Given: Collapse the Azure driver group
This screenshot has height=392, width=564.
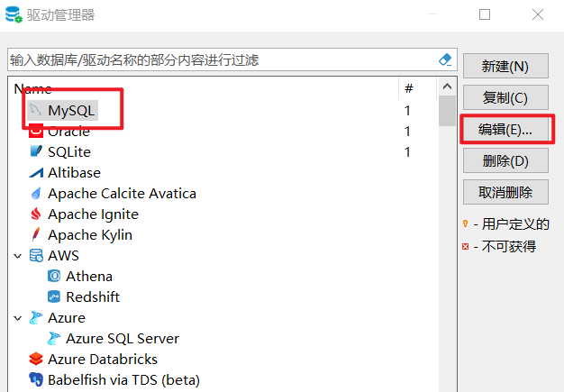Looking at the screenshot, I should 18,318.
